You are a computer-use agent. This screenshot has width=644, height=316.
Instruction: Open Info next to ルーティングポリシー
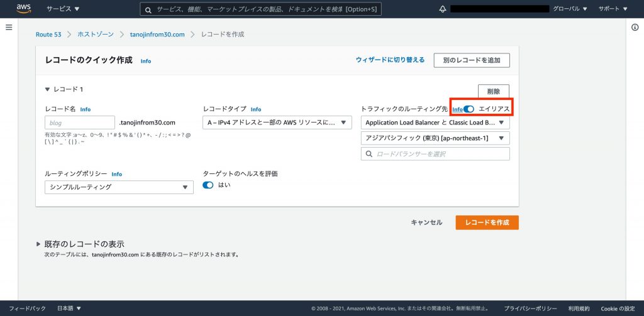(116, 175)
